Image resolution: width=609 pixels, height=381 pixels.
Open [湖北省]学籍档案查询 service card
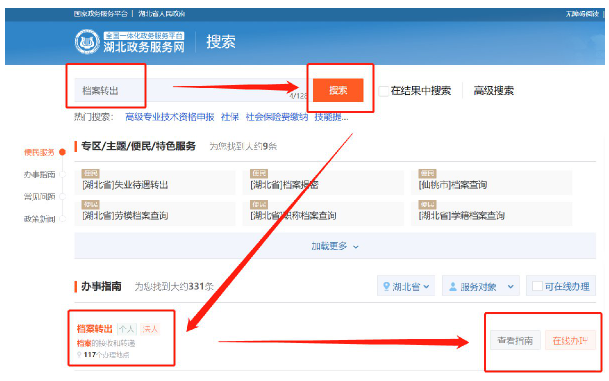click(x=491, y=212)
